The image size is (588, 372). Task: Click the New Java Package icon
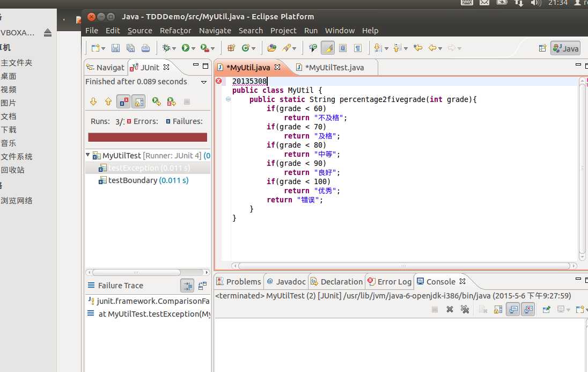[231, 48]
